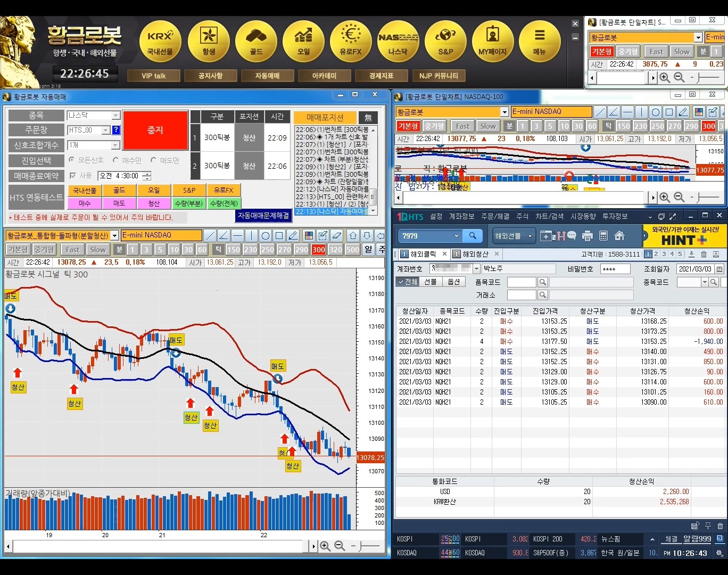Open the 나스닥 NASDAQ round icon
Screen dimensions: 728x575
click(x=398, y=42)
